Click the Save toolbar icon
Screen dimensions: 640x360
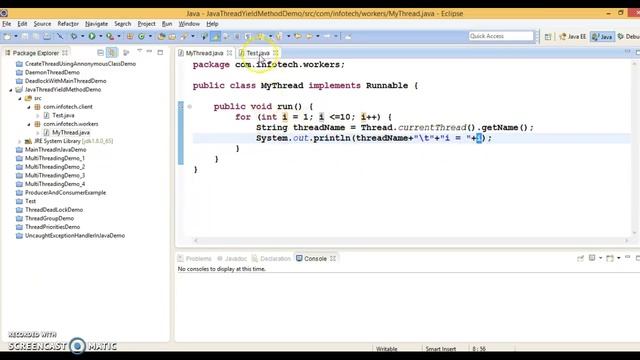coord(25,37)
